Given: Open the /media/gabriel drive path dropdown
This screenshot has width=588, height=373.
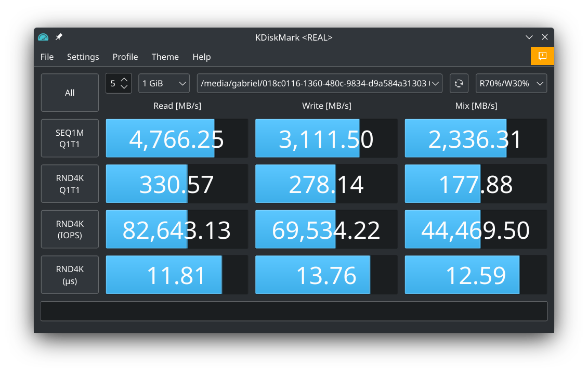Looking at the screenshot, I should point(319,83).
